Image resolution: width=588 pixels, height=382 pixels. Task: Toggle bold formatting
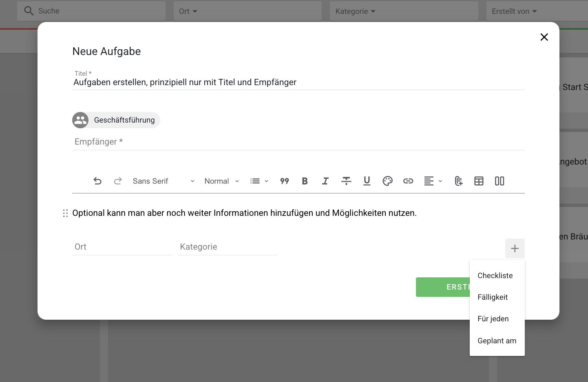(x=305, y=181)
